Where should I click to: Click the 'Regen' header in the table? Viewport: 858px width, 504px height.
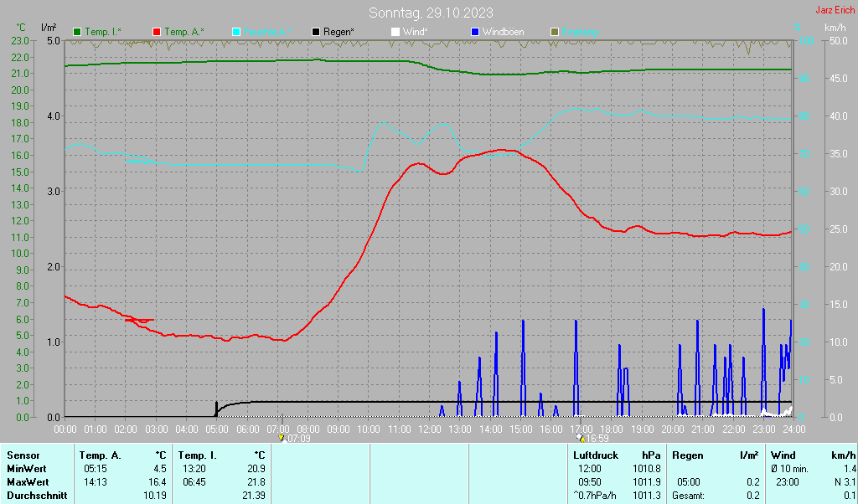[688, 455]
